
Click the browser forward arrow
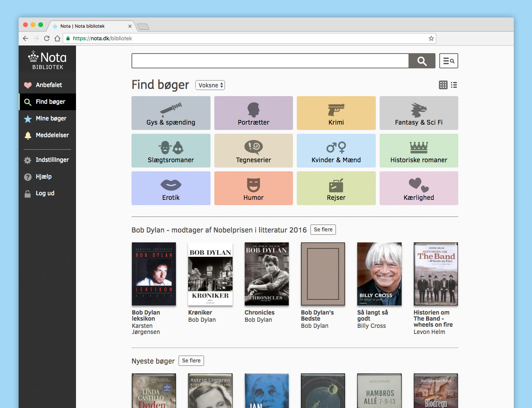pos(36,38)
